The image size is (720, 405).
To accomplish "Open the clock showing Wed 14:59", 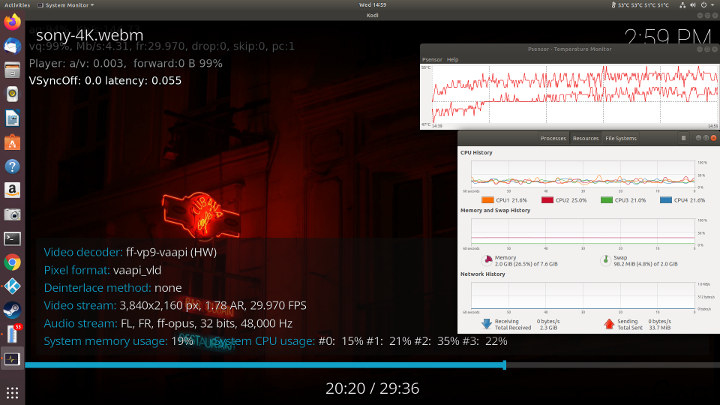I will click(372, 5).
